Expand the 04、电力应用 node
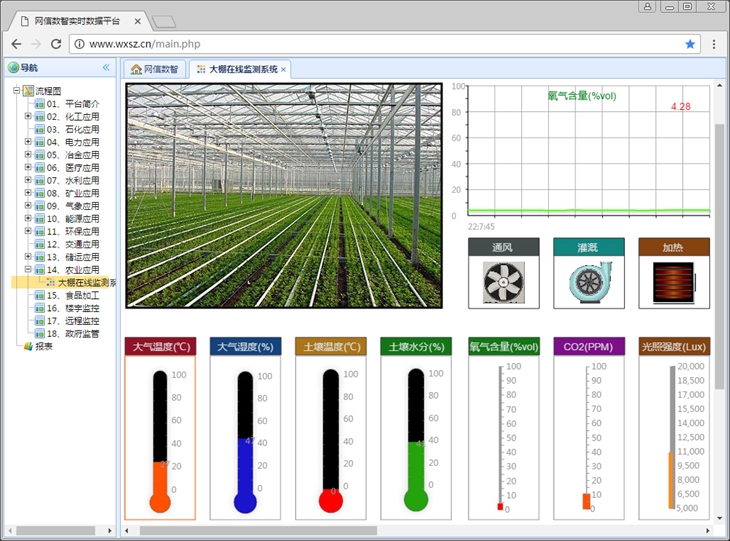The width and height of the screenshot is (730, 541). click(28, 142)
